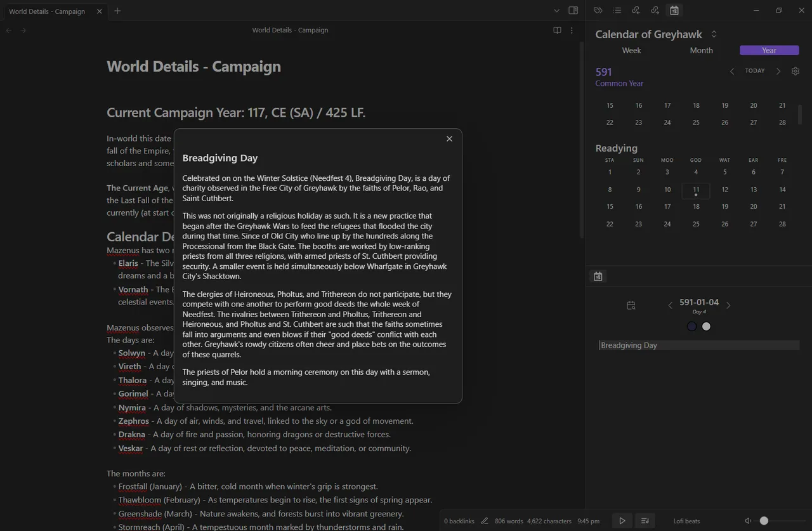The image size is (812, 531).
Task: Minimize the Obsidian window
Action: (x=757, y=11)
